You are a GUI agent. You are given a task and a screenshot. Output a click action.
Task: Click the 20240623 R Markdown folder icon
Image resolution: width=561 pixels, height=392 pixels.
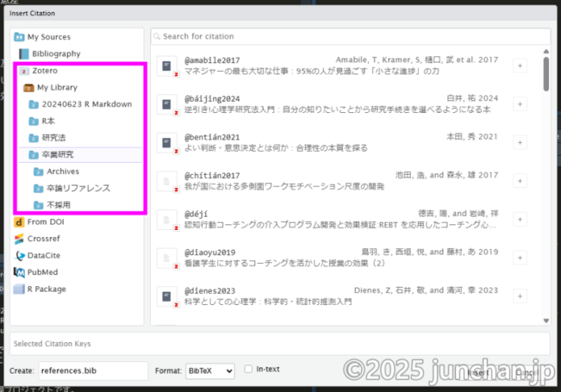click(x=33, y=104)
